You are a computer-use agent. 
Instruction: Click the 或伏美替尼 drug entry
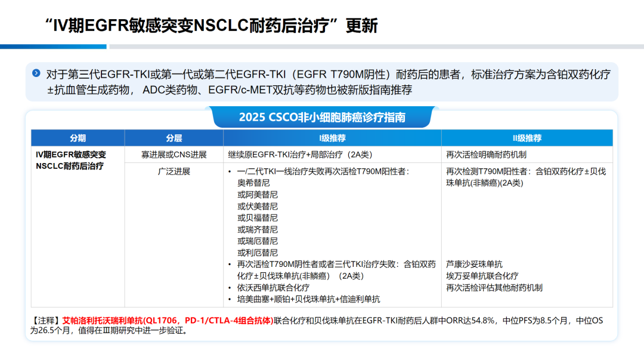[x=258, y=207]
